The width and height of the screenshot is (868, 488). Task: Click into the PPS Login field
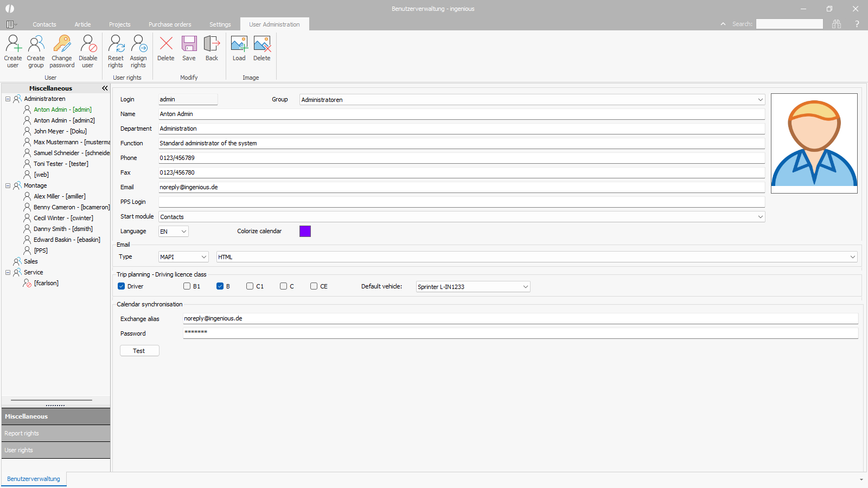point(461,202)
